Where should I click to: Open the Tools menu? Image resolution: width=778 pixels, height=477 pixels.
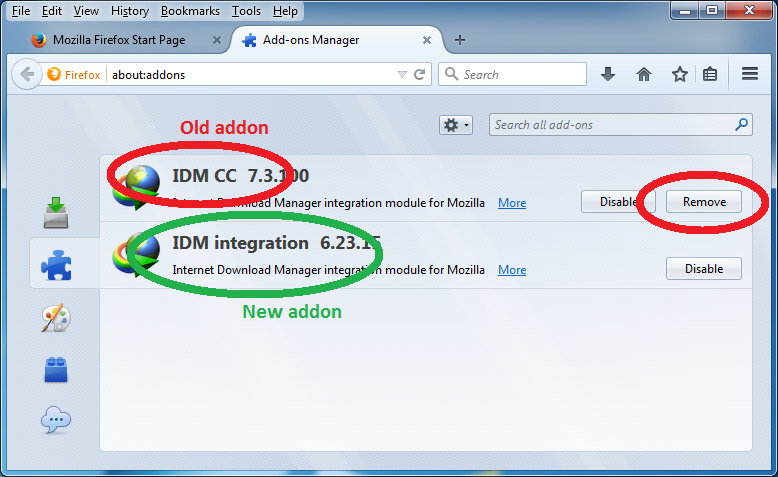tap(246, 11)
